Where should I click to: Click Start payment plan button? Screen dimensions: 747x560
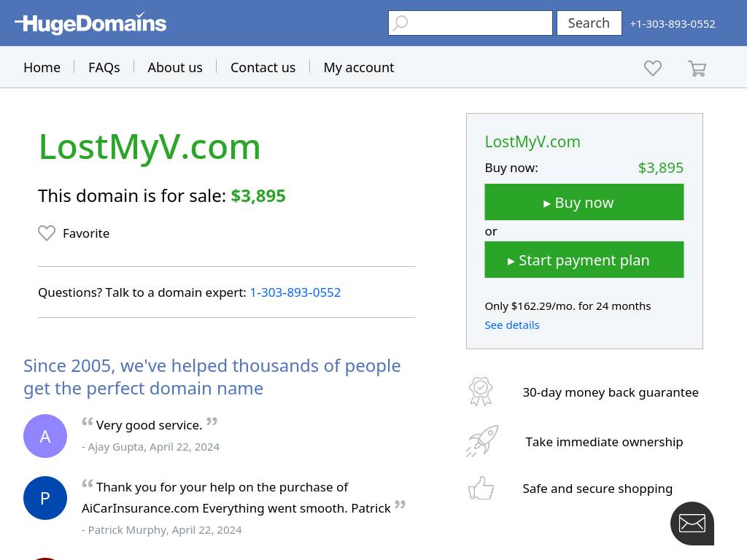(584, 260)
